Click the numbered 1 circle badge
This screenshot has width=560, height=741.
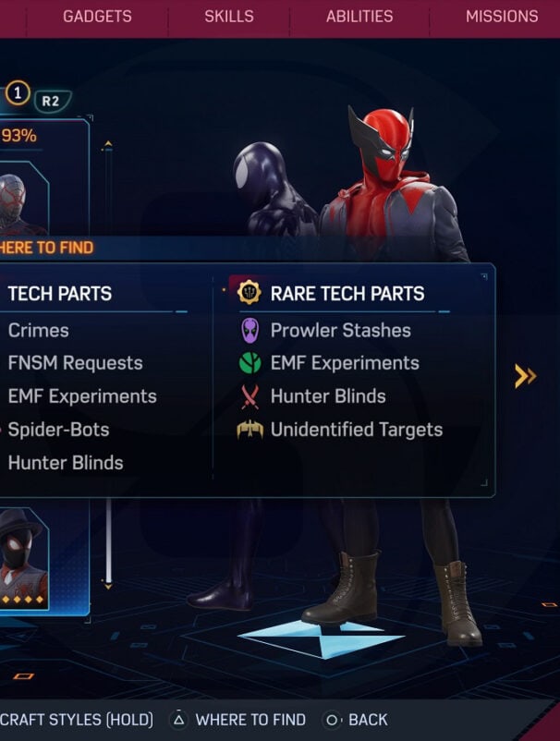click(x=18, y=92)
